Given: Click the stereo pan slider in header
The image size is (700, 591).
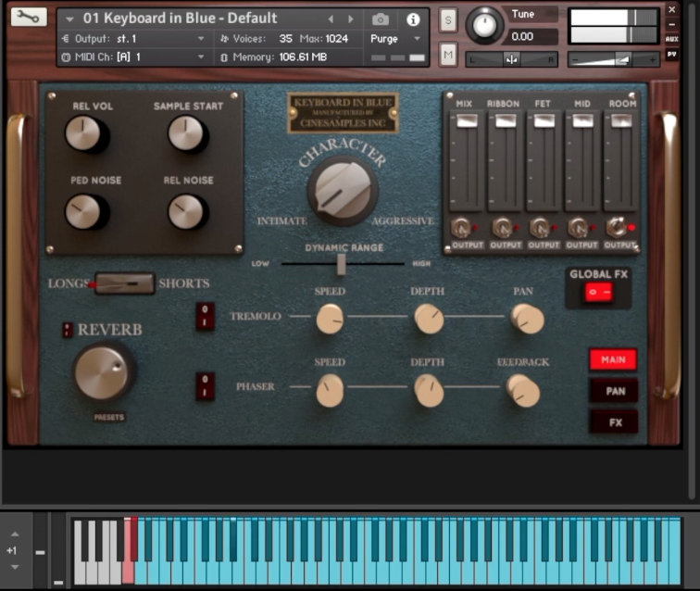Looking at the screenshot, I should pyautogui.click(x=512, y=59).
